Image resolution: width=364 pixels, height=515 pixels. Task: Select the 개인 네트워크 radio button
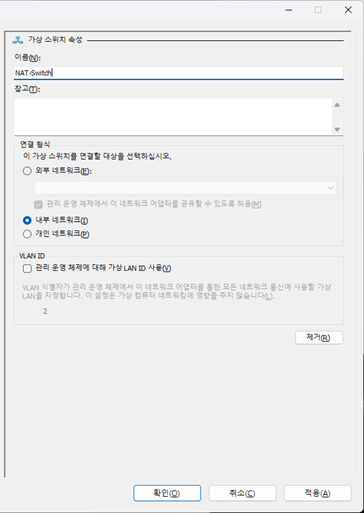click(27, 234)
